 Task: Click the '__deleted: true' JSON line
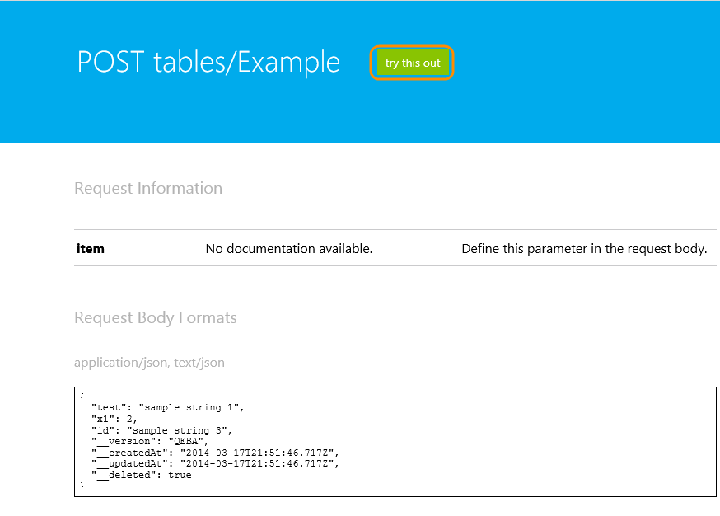141,475
